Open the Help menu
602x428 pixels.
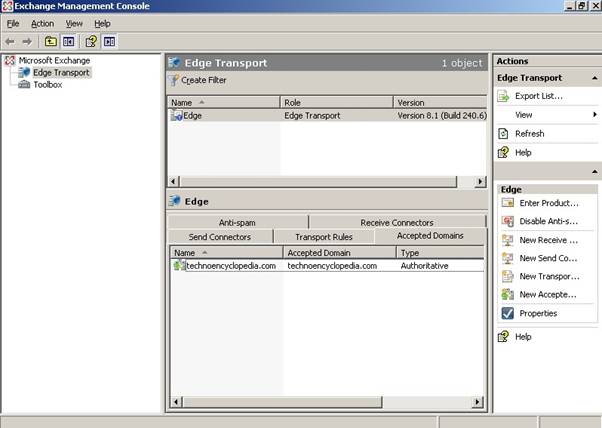click(x=102, y=24)
